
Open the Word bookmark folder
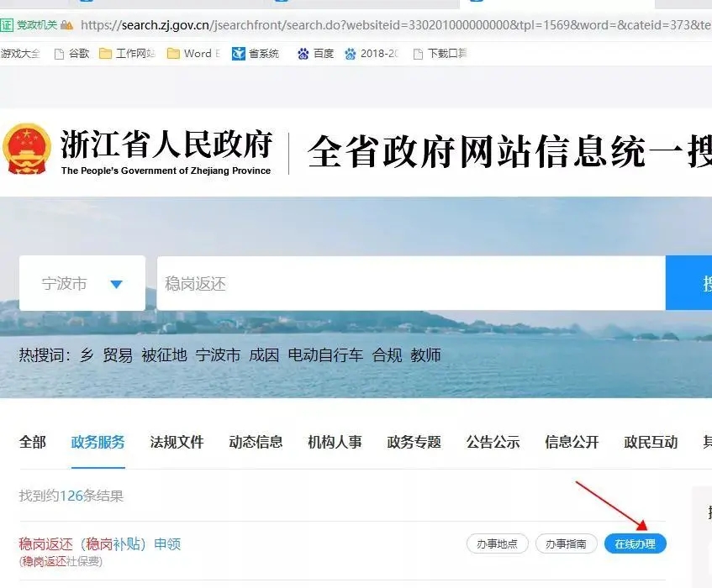pos(193,54)
